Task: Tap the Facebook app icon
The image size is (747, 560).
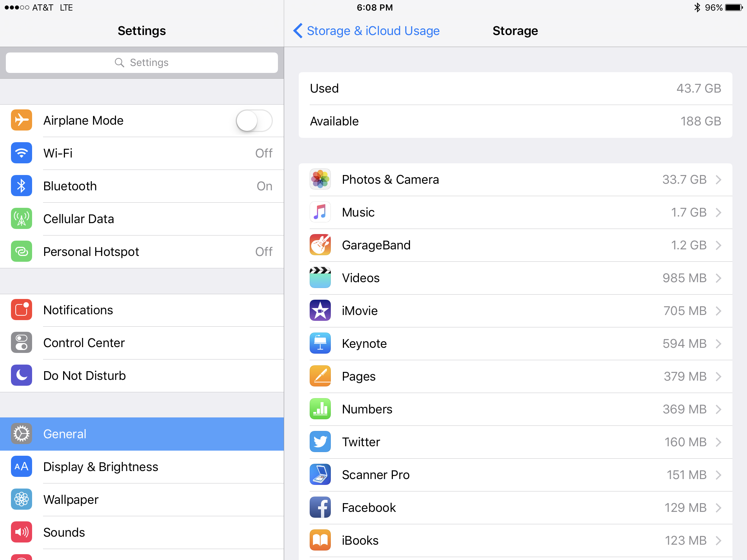Action: tap(320, 507)
